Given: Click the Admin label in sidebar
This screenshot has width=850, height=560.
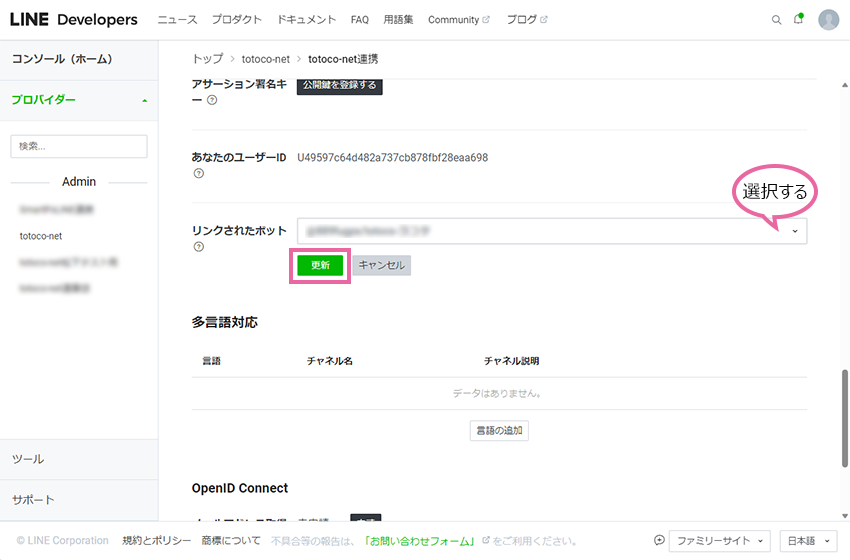Looking at the screenshot, I should pos(79,182).
